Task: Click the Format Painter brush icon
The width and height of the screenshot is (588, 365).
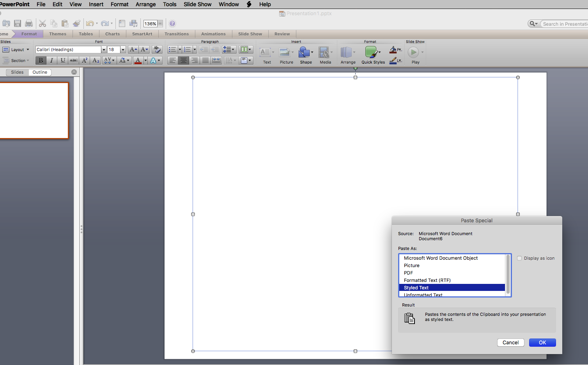Action: click(x=76, y=23)
